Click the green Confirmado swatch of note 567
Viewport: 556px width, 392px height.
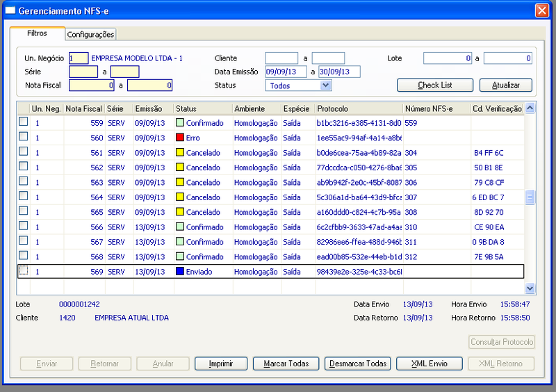(x=180, y=241)
